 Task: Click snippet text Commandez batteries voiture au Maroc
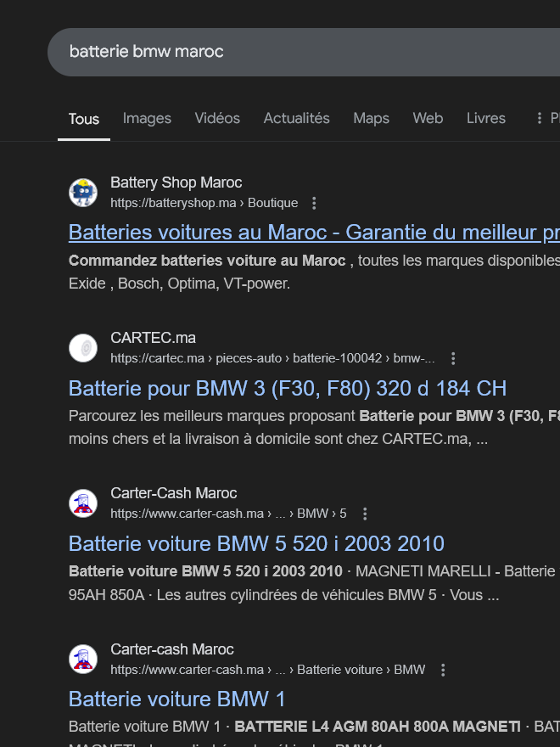pos(207,261)
